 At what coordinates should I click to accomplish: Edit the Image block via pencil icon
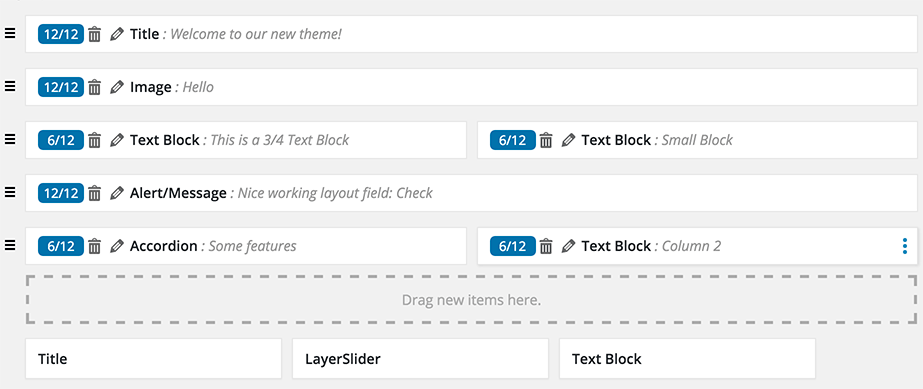[117, 88]
